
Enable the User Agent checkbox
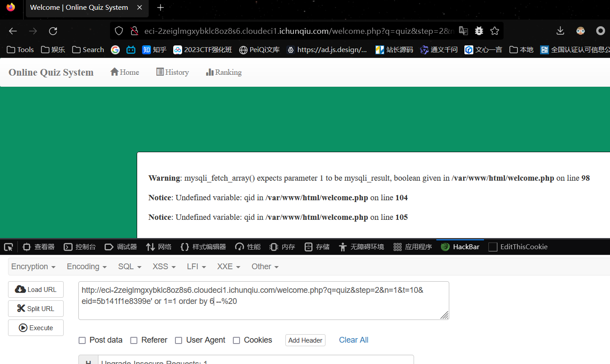179,340
